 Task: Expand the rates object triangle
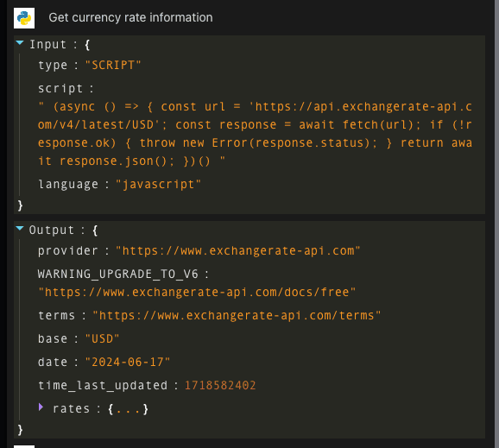(41, 407)
